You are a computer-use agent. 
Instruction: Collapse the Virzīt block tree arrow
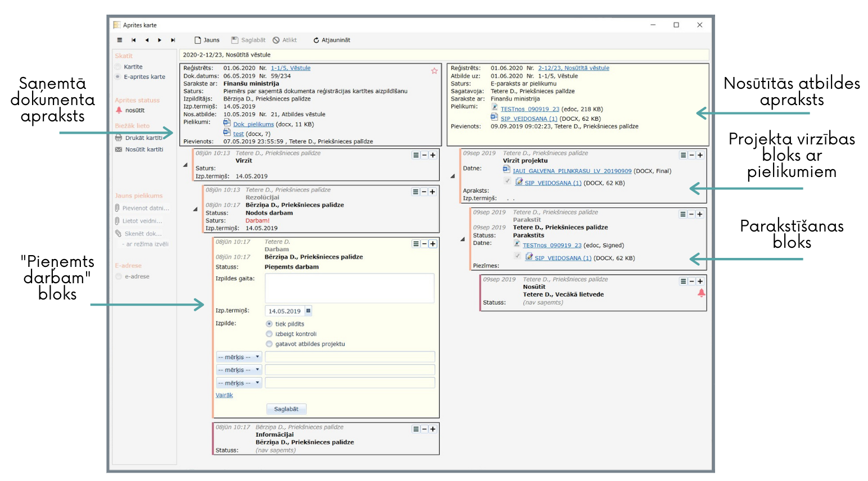click(x=185, y=165)
